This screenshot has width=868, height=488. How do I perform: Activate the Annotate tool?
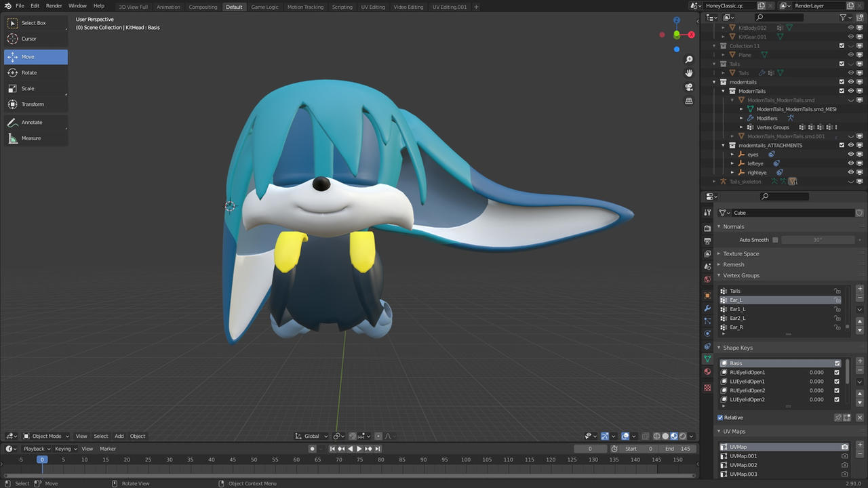[x=36, y=122]
